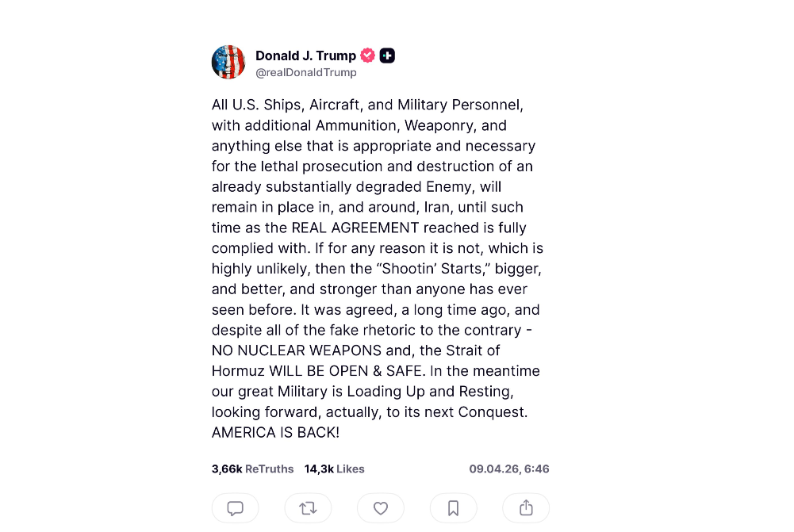Click the plus badge beside the name

click(x=387, y=55)
